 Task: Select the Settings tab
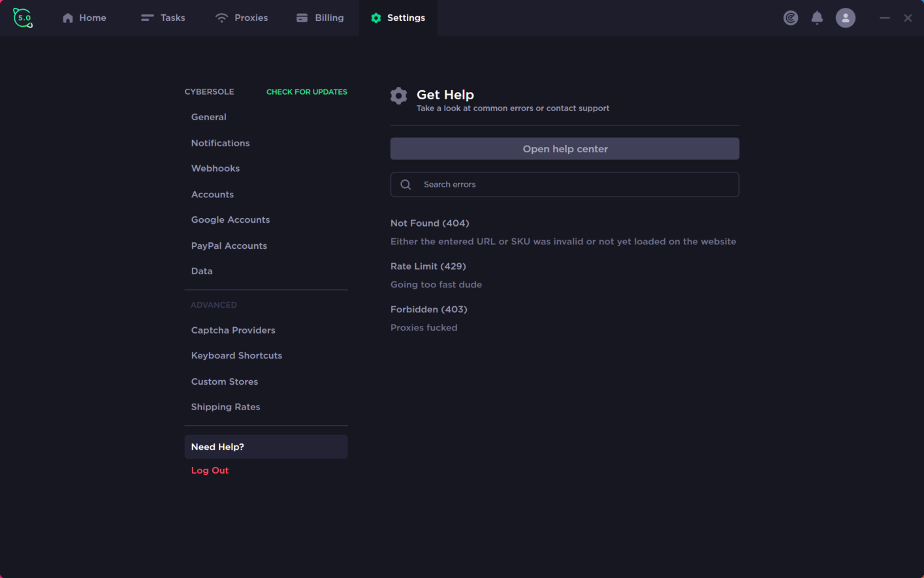click(x=398, y=18)
